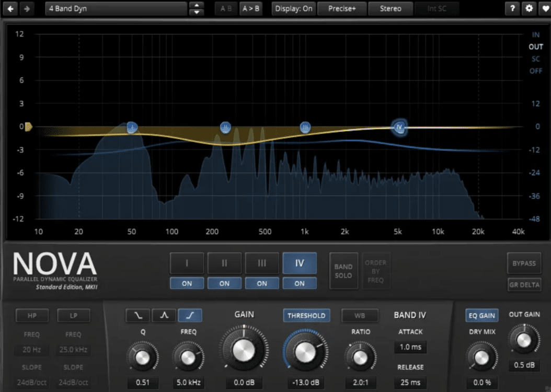Select band I tab
The height and width of the screenshot is (392, 551).
[187, 263]
